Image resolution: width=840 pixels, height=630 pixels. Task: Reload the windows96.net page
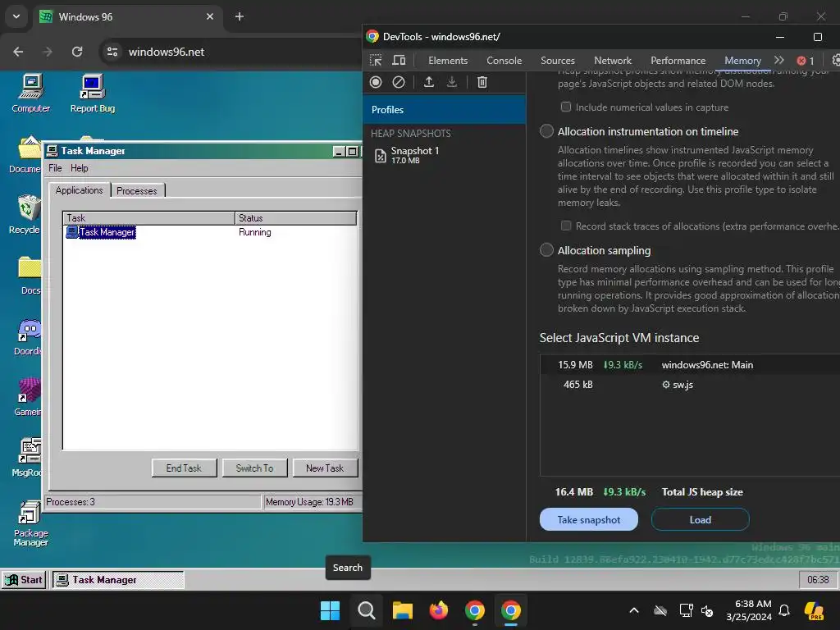(x=77, y=52)
